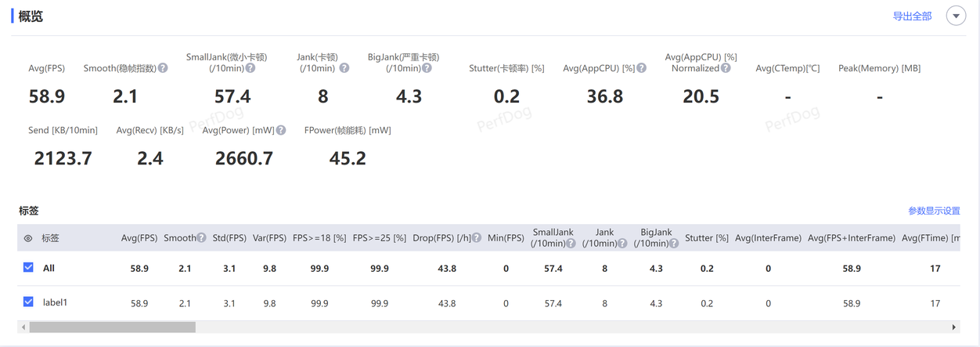Click help icon beside BigJank(严重卡顿) summary
Screen dimensions: 980x347
pos(427,68)
